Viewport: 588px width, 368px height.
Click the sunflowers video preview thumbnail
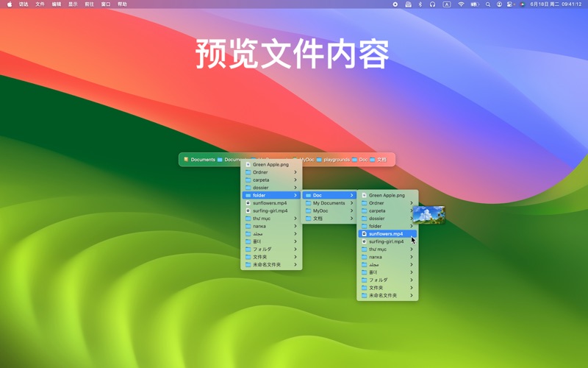(x=429, y=215)
